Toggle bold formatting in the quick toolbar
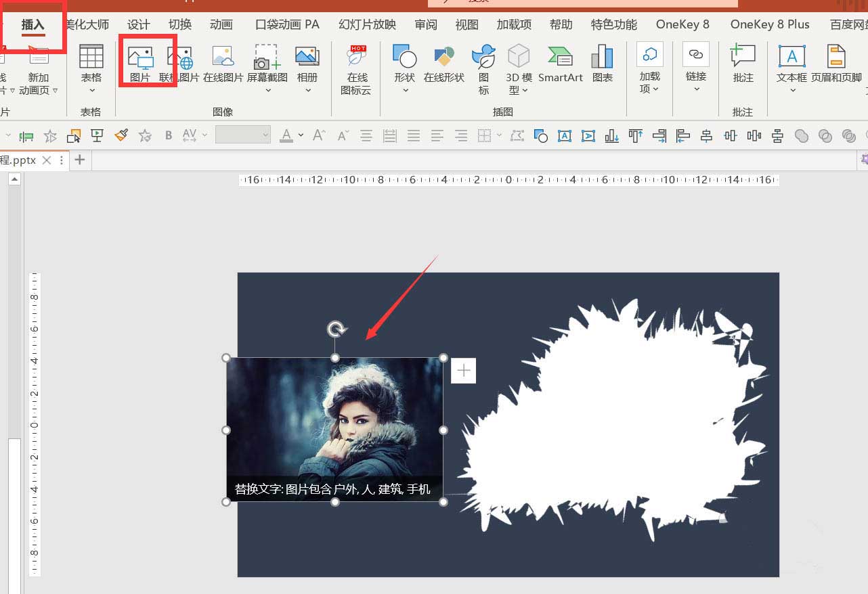 click(169, 136)
